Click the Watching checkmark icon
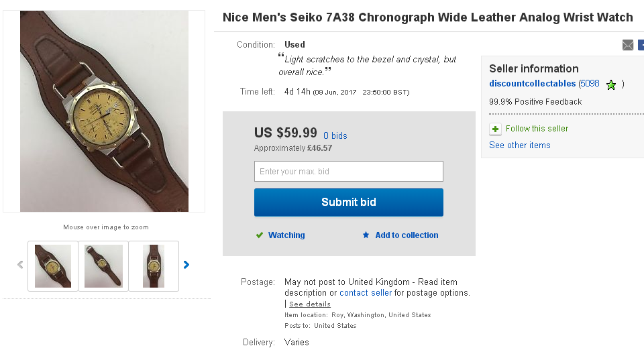This screenshot has width=644, height=354. [x=259, y=235]
